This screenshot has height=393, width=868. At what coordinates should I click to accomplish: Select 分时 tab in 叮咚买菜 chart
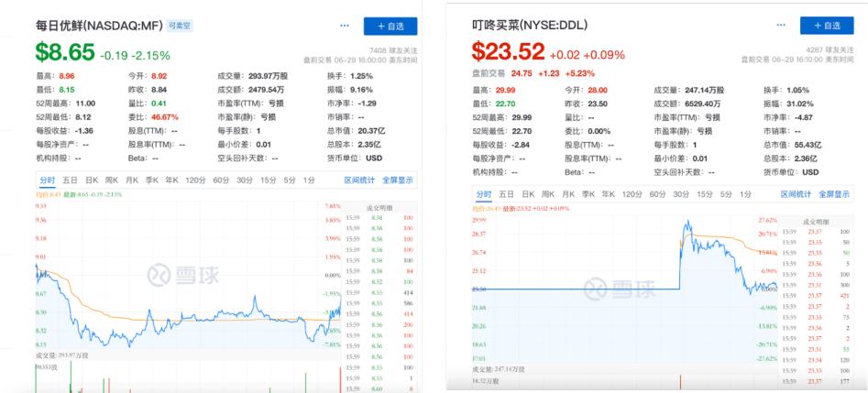pyautogui.click(x=484, y=194)
